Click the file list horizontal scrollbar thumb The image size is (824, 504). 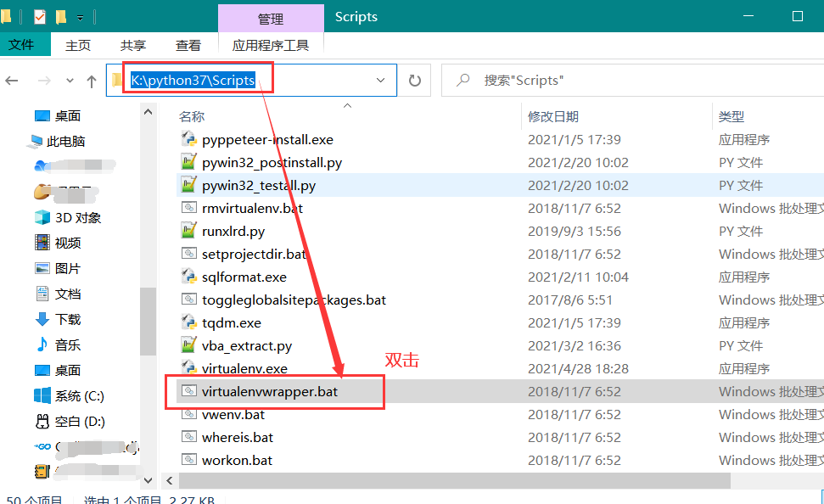pyautogui.click(x=455, y=480)
